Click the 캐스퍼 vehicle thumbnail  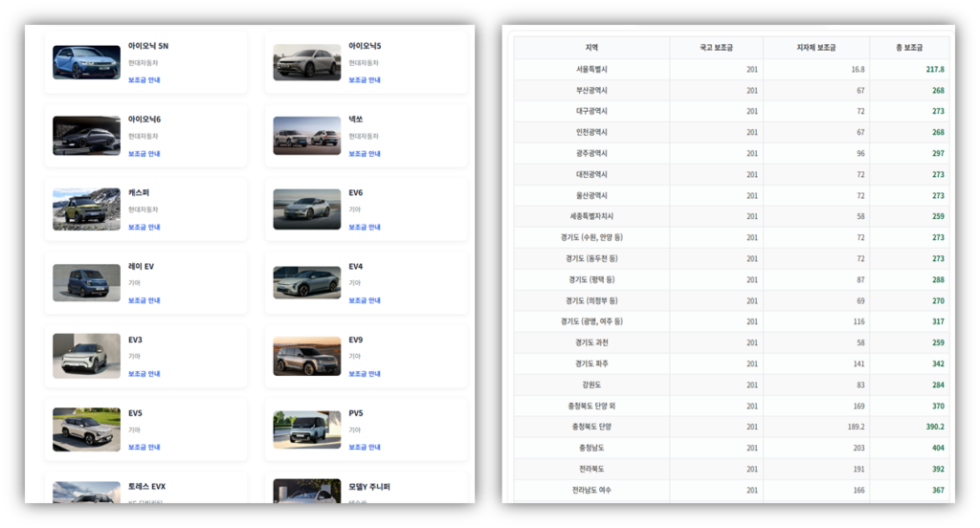(86, 209)
